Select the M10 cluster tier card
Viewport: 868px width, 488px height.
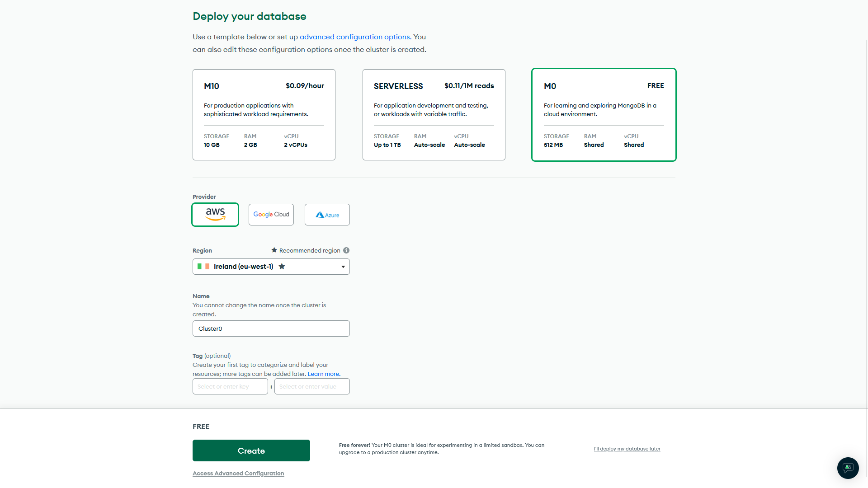[264, 114]
